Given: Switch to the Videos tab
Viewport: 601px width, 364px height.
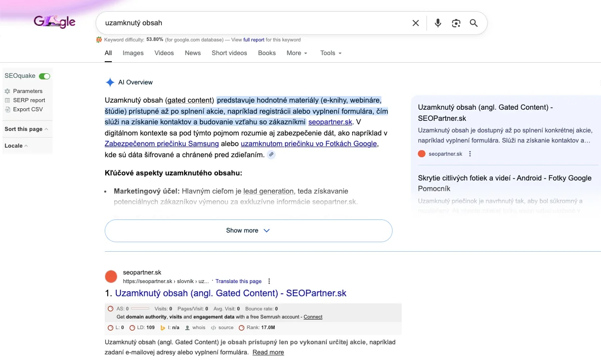Looking at the screenshot, I should [164, 53].
